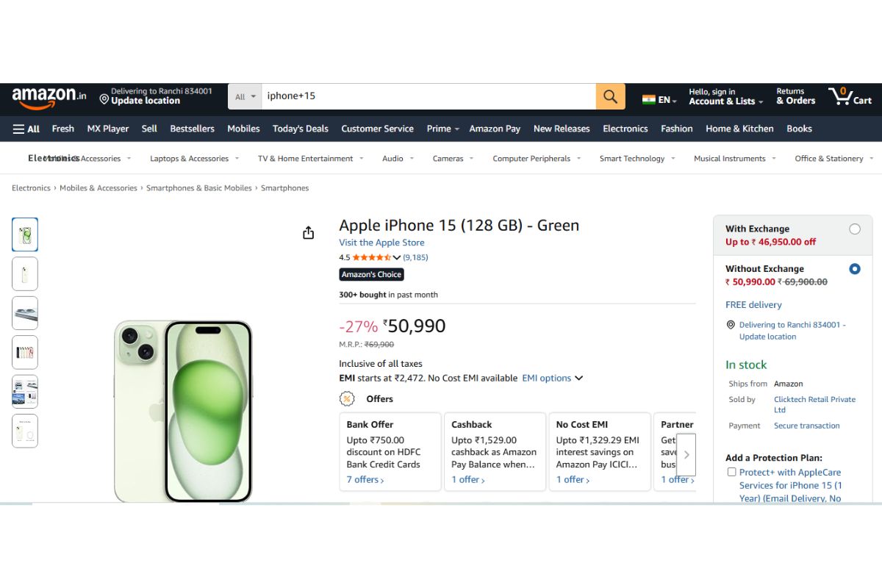This screenshot has height=588, width=882.
Task: Open the 7 offers link under Bank Offer
Action: [363, 479]
